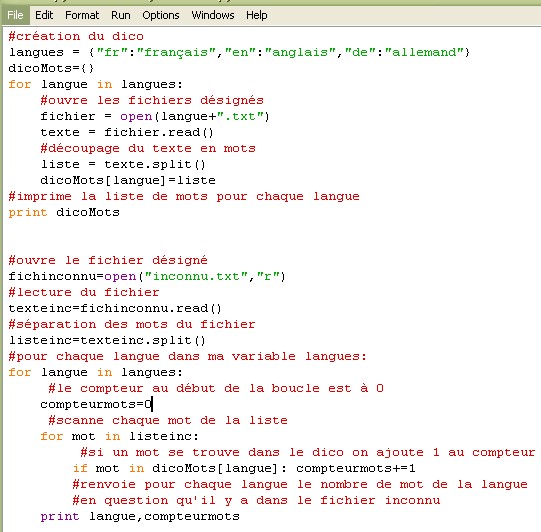This screenshot has height=532, width=541.
Task: Click the 'open(langue+".txt")' call
Action: [195, 116]
